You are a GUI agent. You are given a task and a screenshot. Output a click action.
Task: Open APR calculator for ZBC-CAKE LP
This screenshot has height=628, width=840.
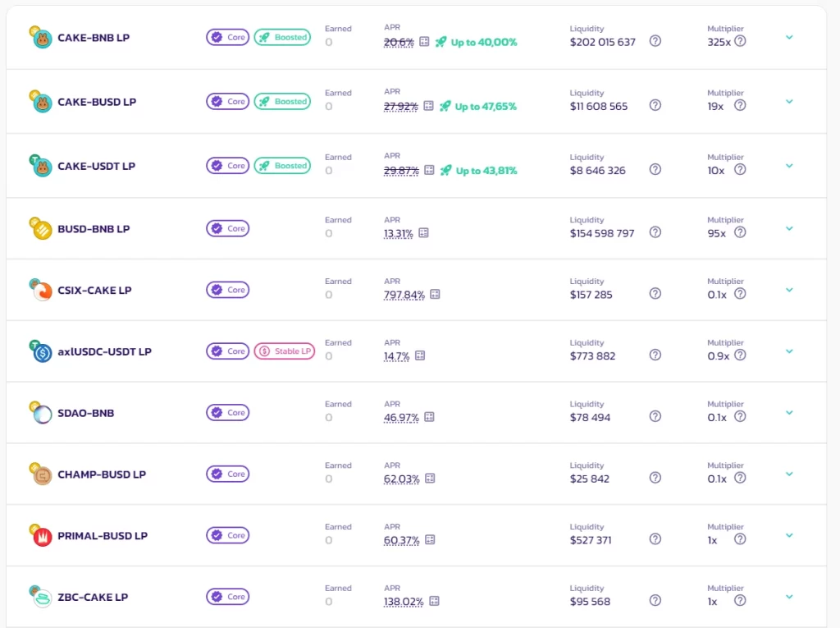(x=435, y=601)
